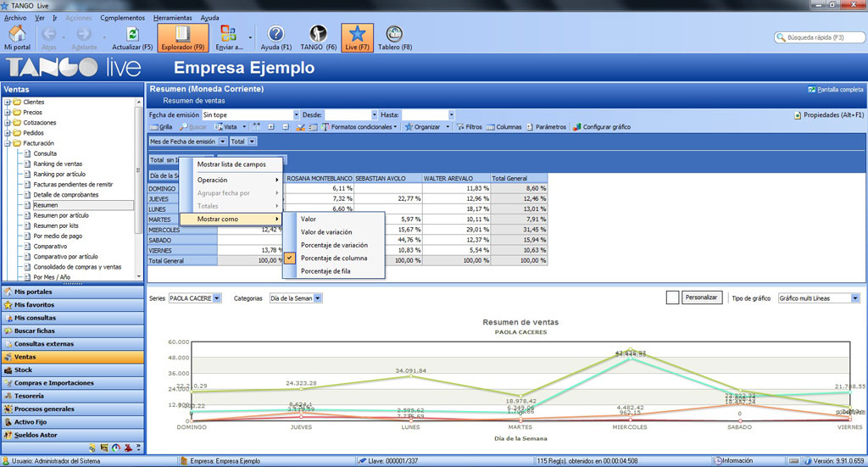Viewport: 868px width, 467px height.
Task: Open the Complementos menu
Action: point(122,18)
